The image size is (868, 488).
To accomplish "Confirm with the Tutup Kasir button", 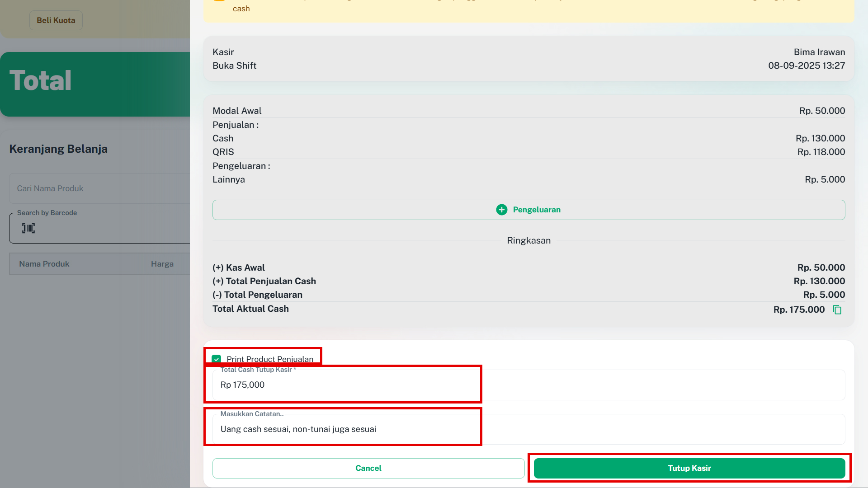I will (x=689, y=468).
